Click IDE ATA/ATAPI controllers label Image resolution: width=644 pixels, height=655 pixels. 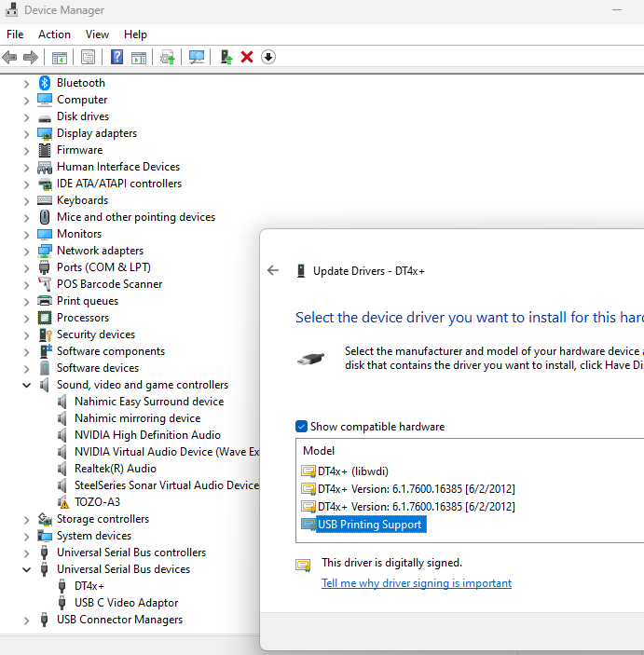(x=119, y=184)
